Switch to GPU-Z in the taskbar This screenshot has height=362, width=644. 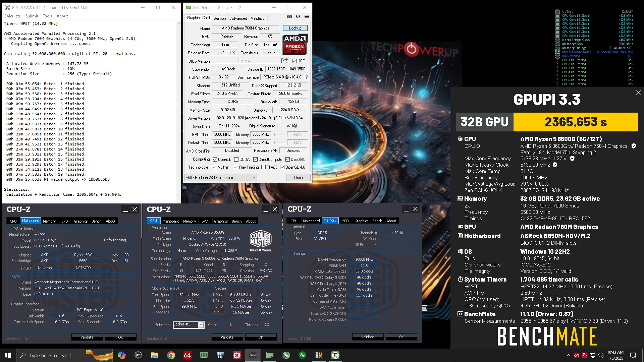269,355
